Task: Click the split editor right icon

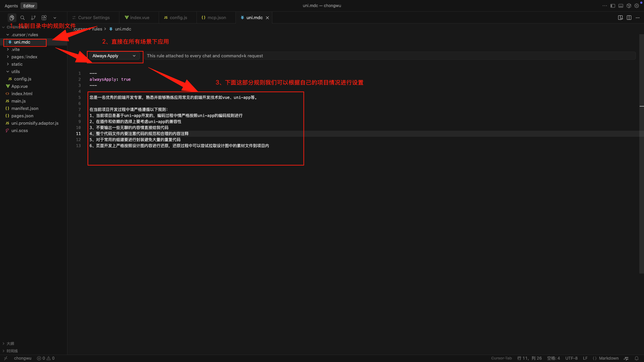Action: click(x=629, y=18)
